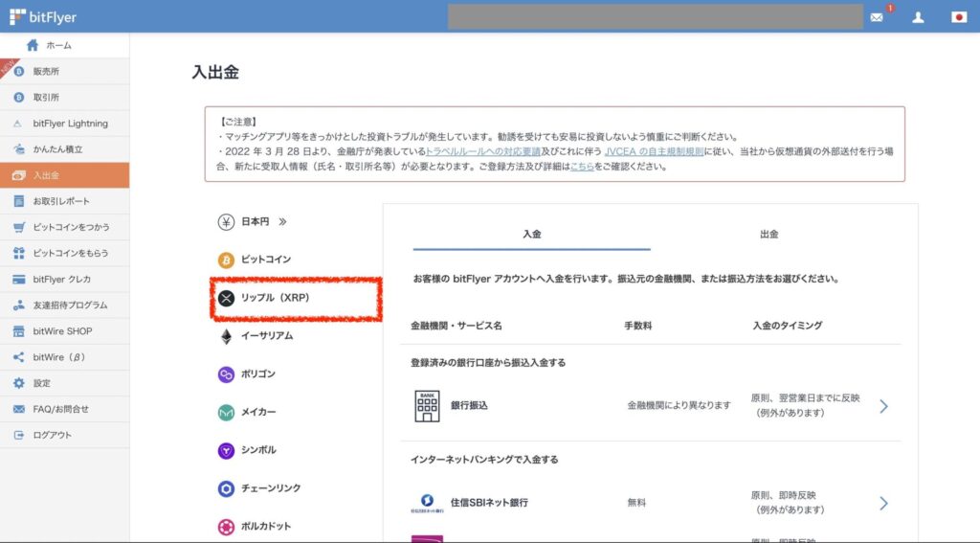This screenshot has height=543, width=980.
Task: Open the mail notifications envelope icon
Action: (x=877, y=17)
